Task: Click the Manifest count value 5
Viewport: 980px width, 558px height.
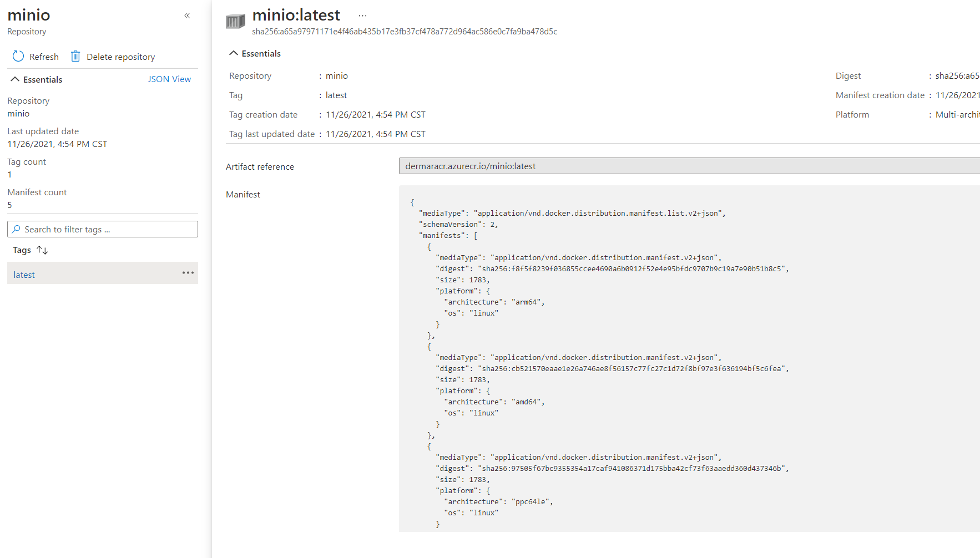Action: (9, 205)
